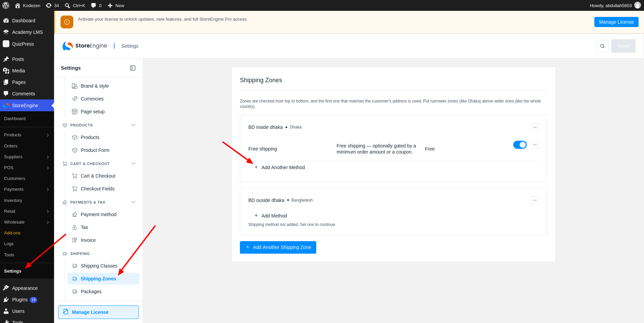
Task: Click the Kodezen home site link
Action: click(x=28, y=5)
